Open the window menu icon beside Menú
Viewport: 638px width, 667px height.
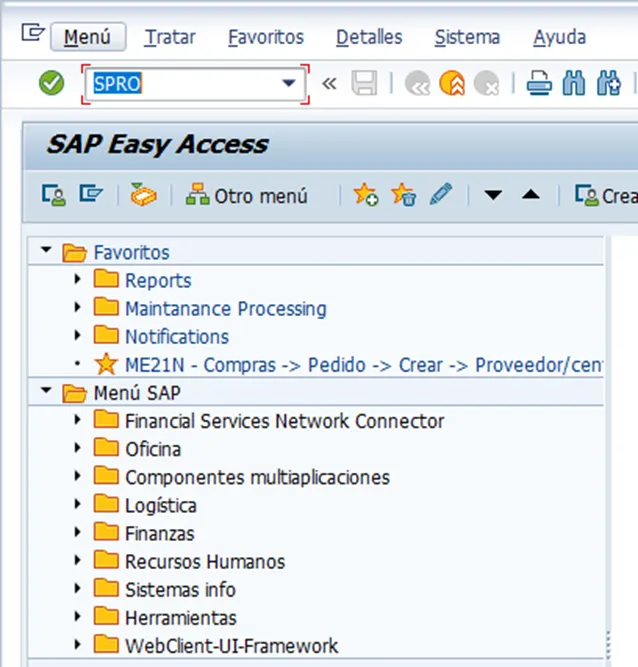coord(33,33)
